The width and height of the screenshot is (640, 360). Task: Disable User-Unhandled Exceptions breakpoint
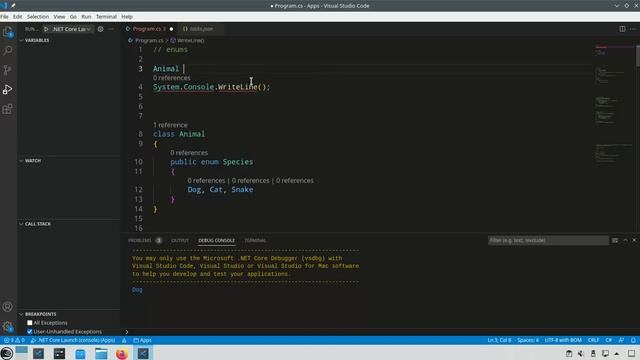[x=30, y=331]
